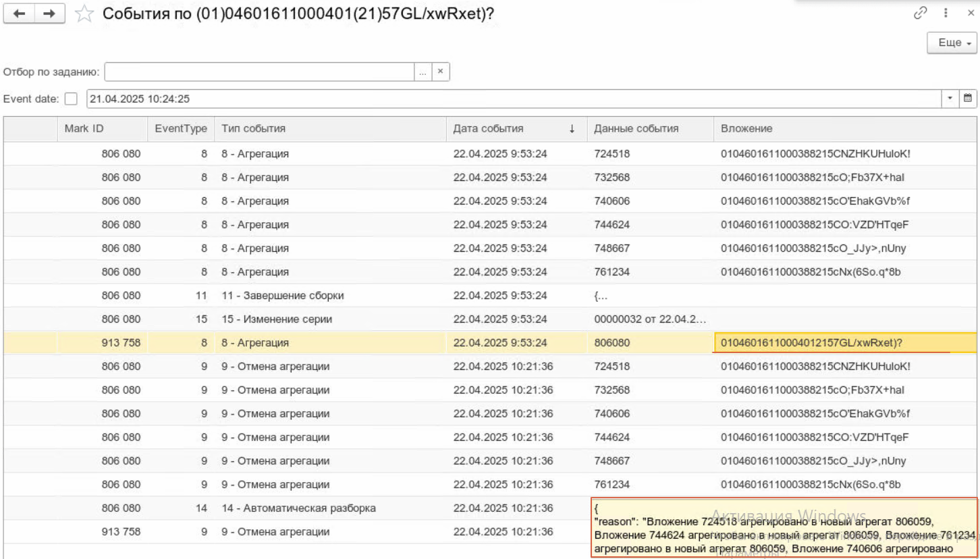Expand the Event date dropdown arrow
This screenshot has width=980, height=559.
tap(950, 99)
